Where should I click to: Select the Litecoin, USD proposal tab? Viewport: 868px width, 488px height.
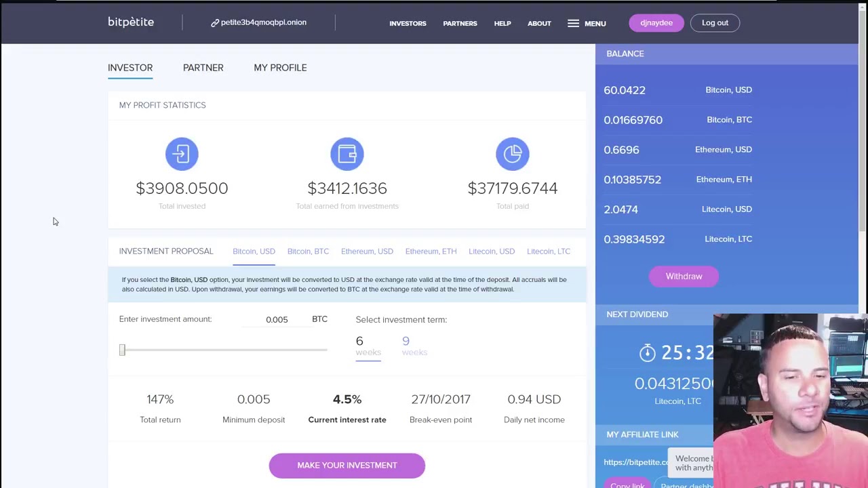point(492,251)
